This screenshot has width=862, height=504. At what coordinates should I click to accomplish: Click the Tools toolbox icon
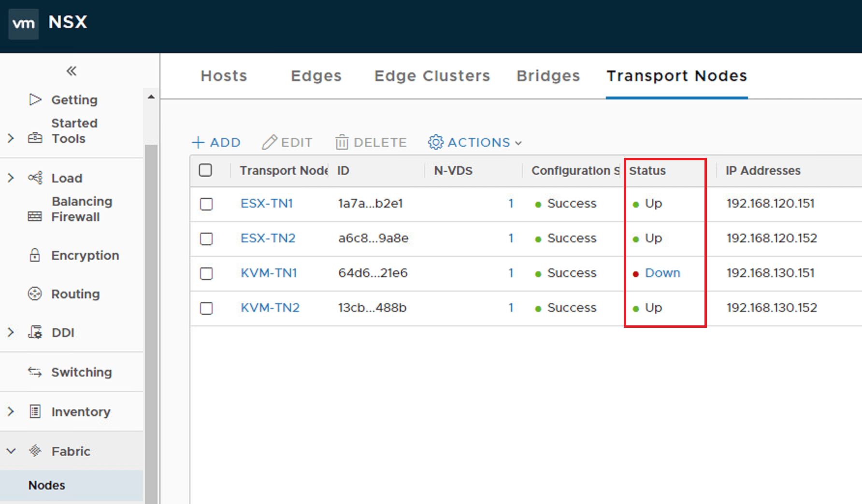tap(35, 138)
